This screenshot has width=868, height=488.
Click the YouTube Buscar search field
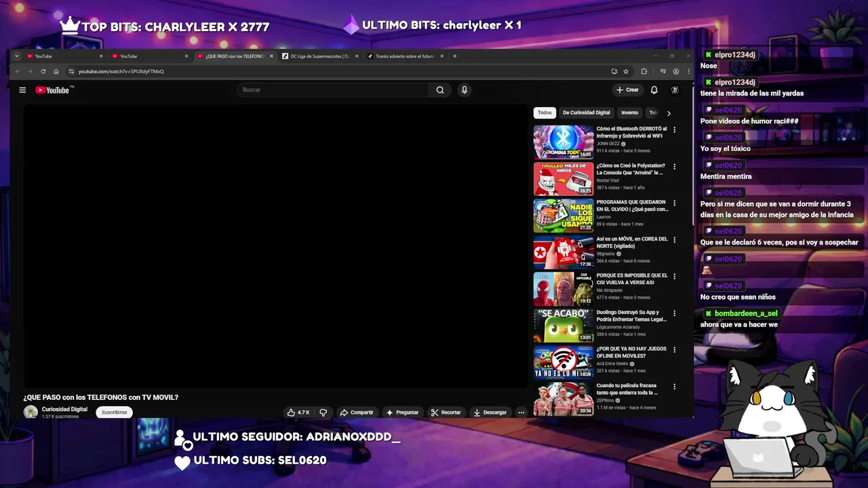(x=333, y=89)
